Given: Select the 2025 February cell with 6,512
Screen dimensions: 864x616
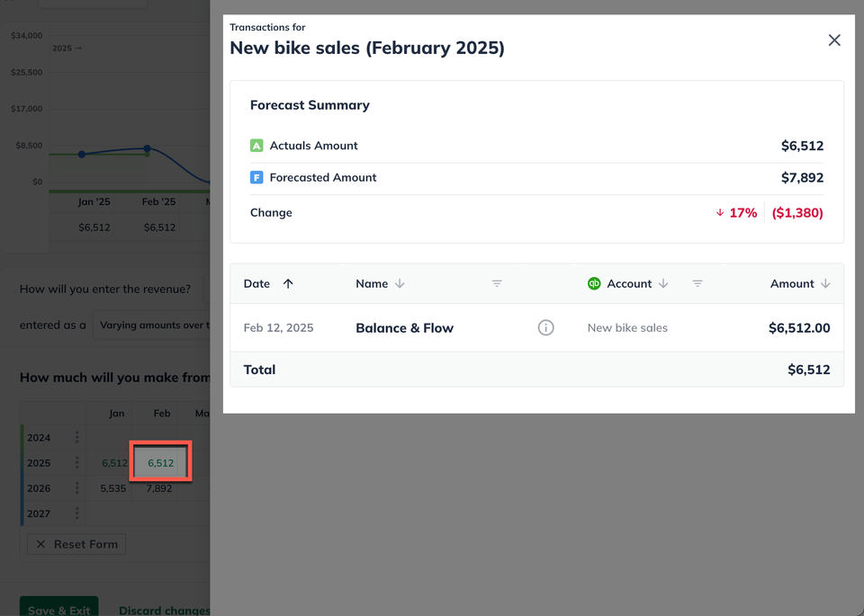Looking at the screenshot, I should click(x=160, y=463).
